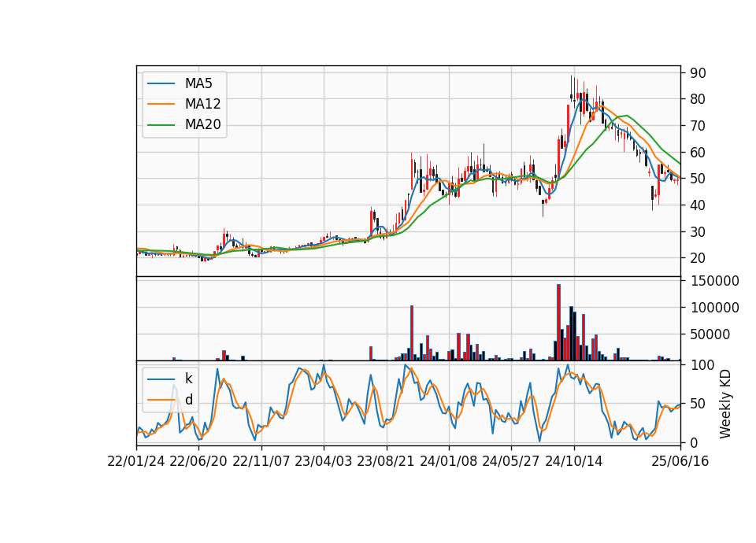The image size is (756, 543).
Task: Click the 22/06/20 date tick label
Action: pyautogui.click(x=198, y=461)
